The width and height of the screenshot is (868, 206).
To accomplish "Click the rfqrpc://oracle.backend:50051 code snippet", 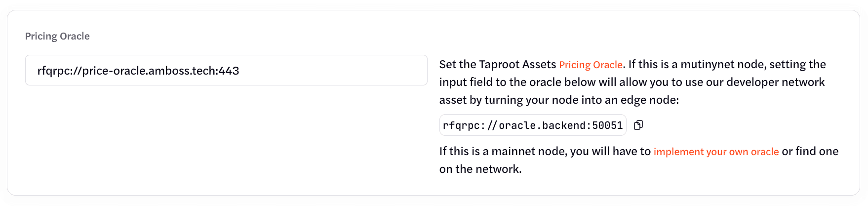I will coord(532,125).
